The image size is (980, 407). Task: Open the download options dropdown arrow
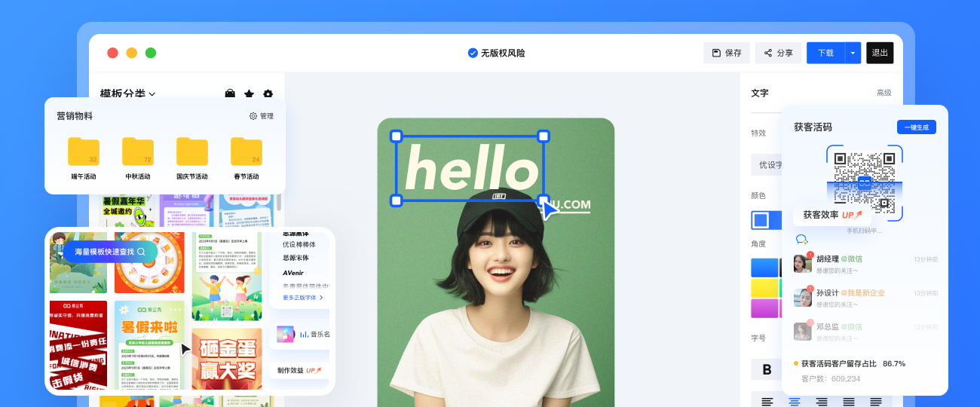coord(853,53)
